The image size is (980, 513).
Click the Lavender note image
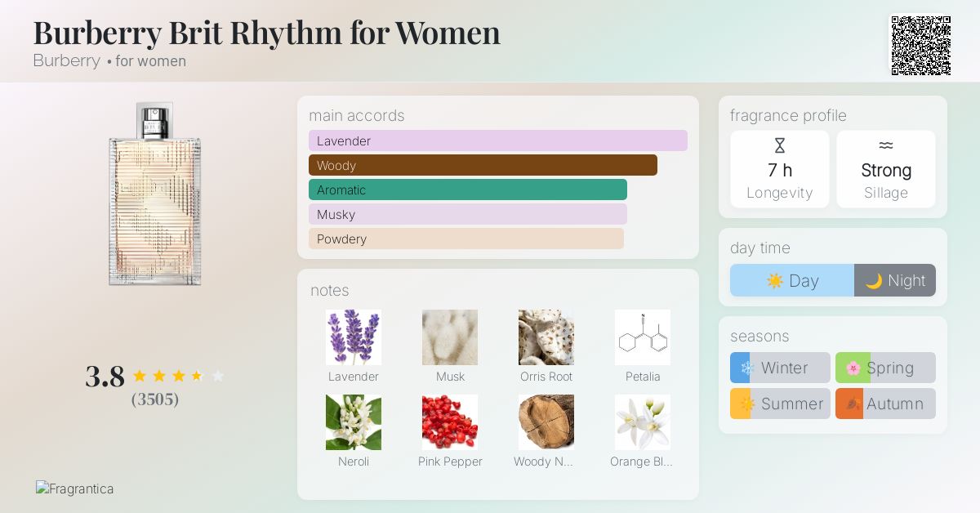click(353, 337)
